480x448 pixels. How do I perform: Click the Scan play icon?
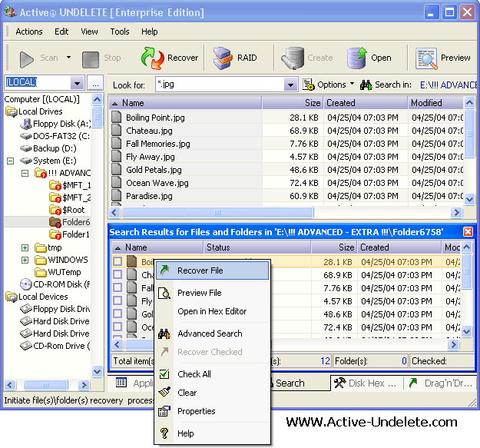coord(27,59)
